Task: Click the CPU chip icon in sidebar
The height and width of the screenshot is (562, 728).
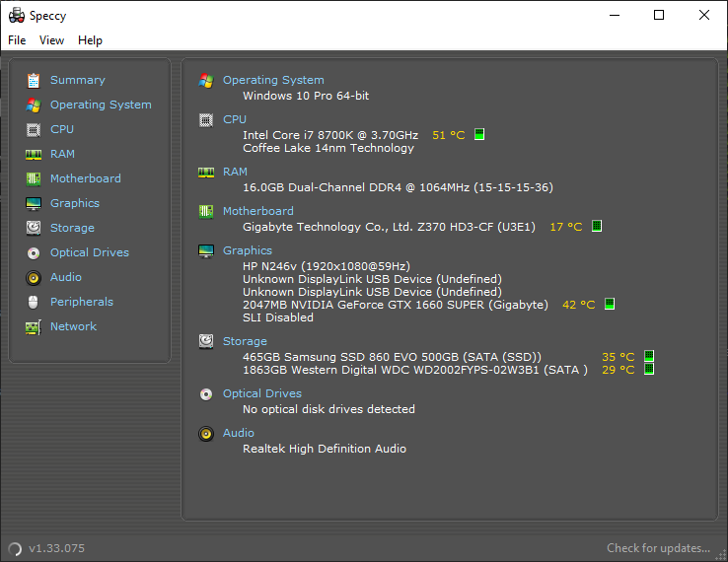Action: 34,129
